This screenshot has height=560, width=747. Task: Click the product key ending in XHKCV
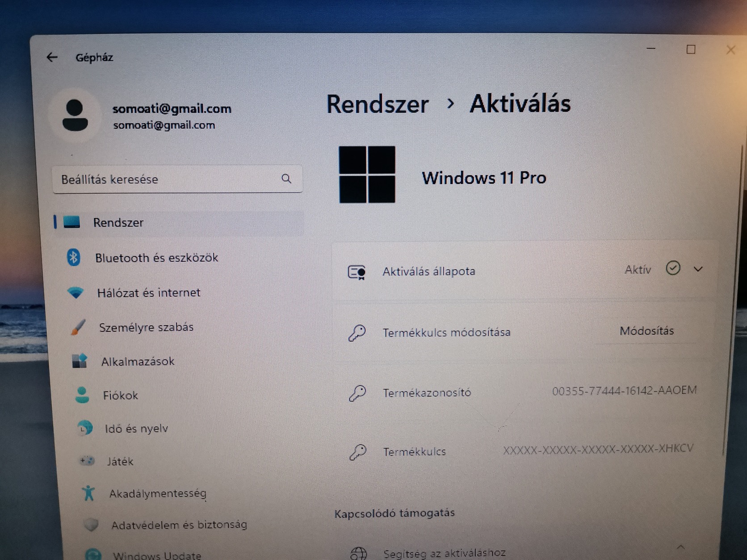pyautogui.click(x=598, y=449)
